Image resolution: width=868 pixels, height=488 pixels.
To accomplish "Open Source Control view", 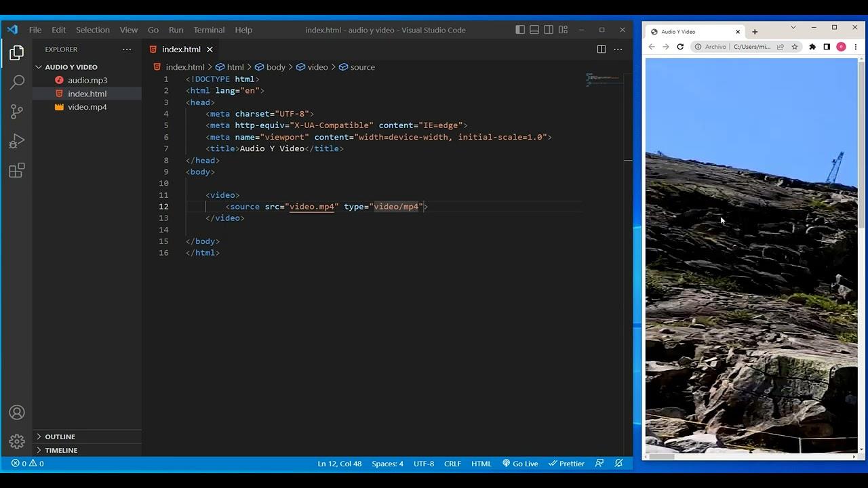I will (x=17, y=111).
